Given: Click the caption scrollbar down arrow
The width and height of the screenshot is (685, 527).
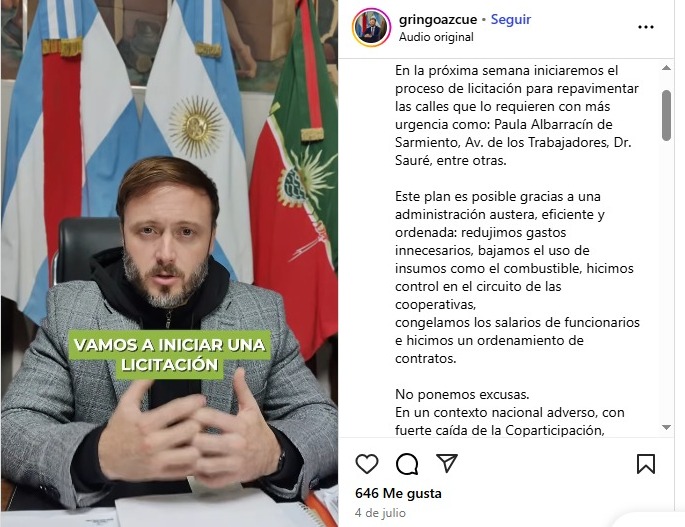Looking at the screenshot, I should (666, 427).
